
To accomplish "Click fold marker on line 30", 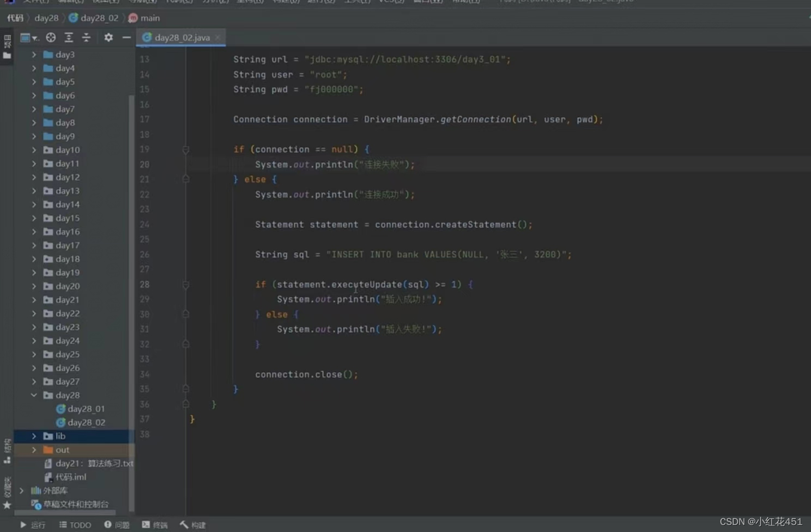I will pyautogui.click(x=185, y=315).
